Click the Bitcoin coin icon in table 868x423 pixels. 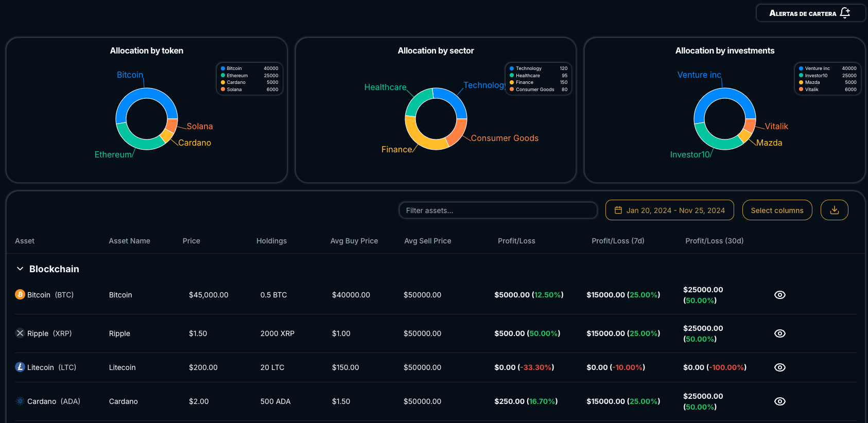pos(20,294)
